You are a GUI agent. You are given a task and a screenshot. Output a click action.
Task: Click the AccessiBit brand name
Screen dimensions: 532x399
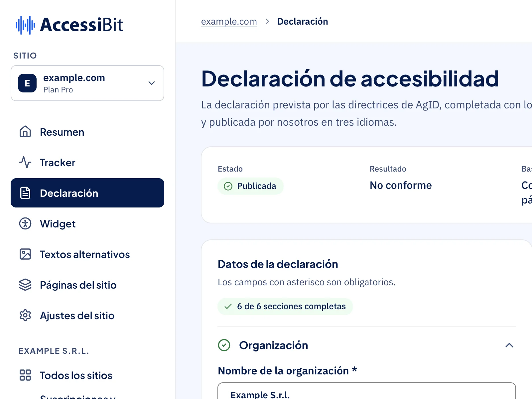(x=81, y=25)
